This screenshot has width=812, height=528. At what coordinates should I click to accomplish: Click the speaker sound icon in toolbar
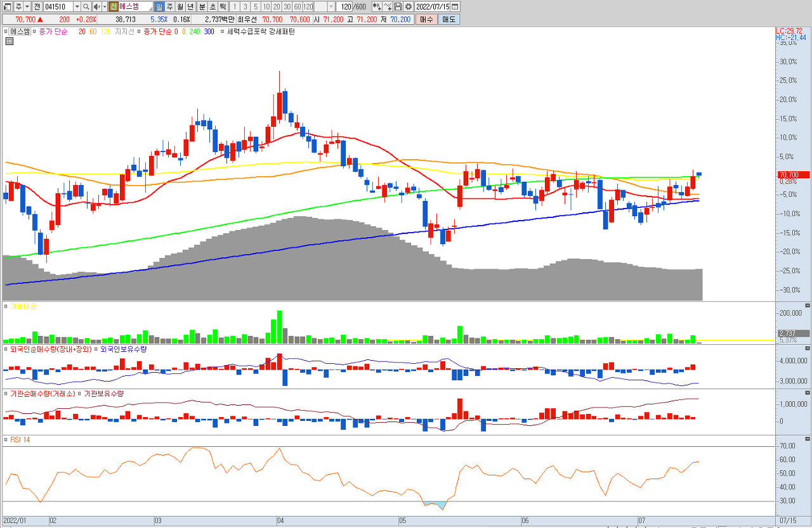pos(96,6)
